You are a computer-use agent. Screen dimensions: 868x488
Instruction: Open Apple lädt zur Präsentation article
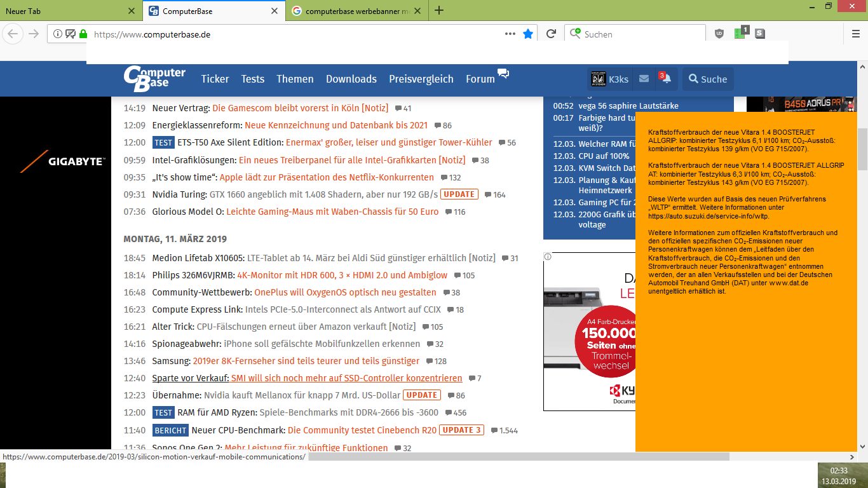tap(327, 177)
